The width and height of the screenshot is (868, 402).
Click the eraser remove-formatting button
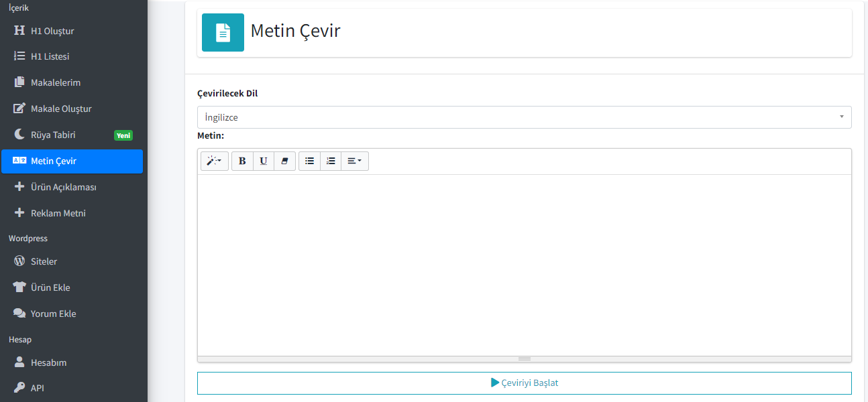[x=284, y=161]
